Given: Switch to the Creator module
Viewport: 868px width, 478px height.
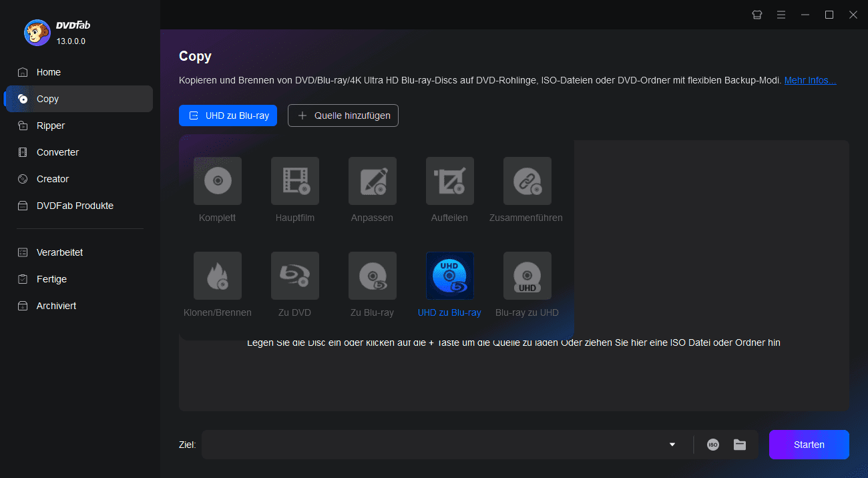Looking at the screenshot, I should 79,179.
